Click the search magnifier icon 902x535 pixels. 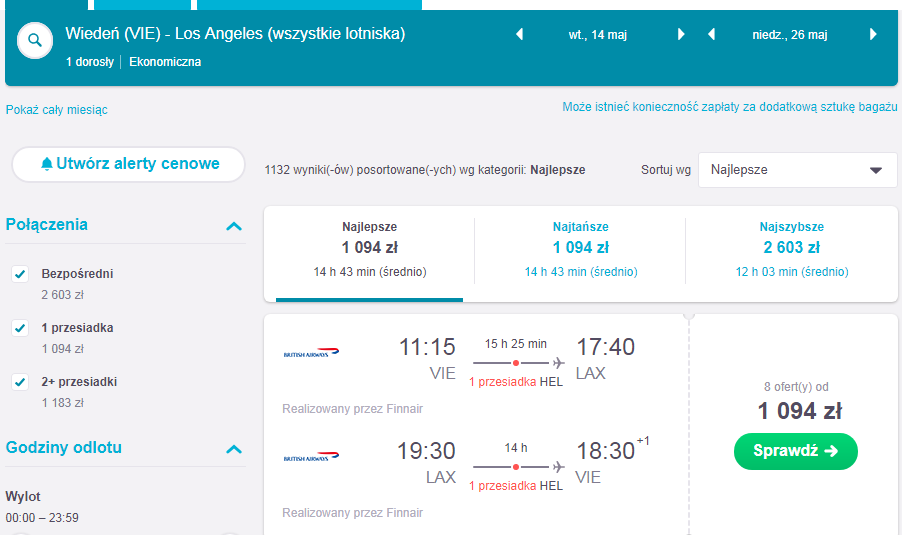pyautogui.click(x=35, y=40)
